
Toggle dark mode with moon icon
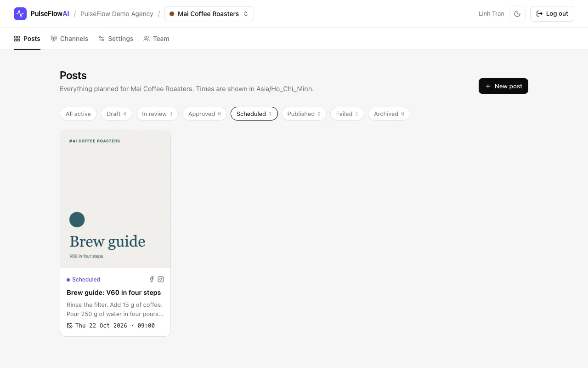(517, 14)
